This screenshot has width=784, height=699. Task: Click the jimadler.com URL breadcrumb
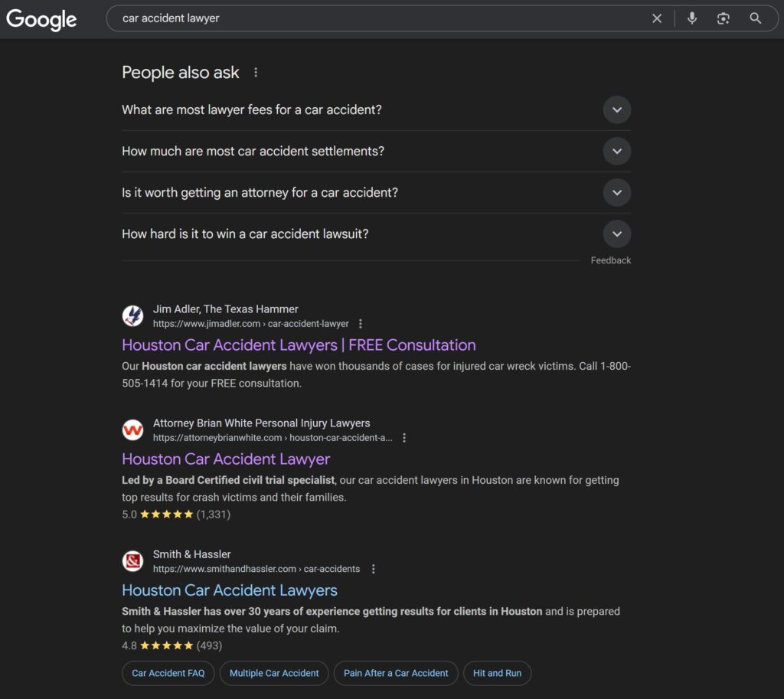click(250, 324)
